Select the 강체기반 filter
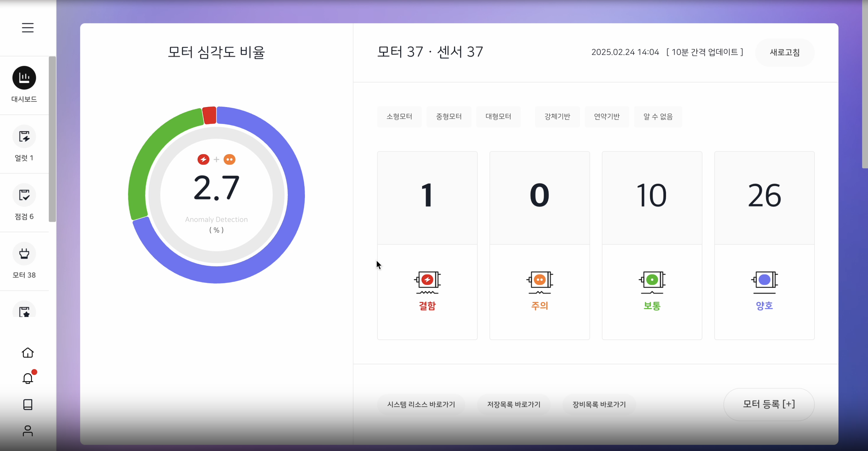868x451 pixels. coord(557,117)
